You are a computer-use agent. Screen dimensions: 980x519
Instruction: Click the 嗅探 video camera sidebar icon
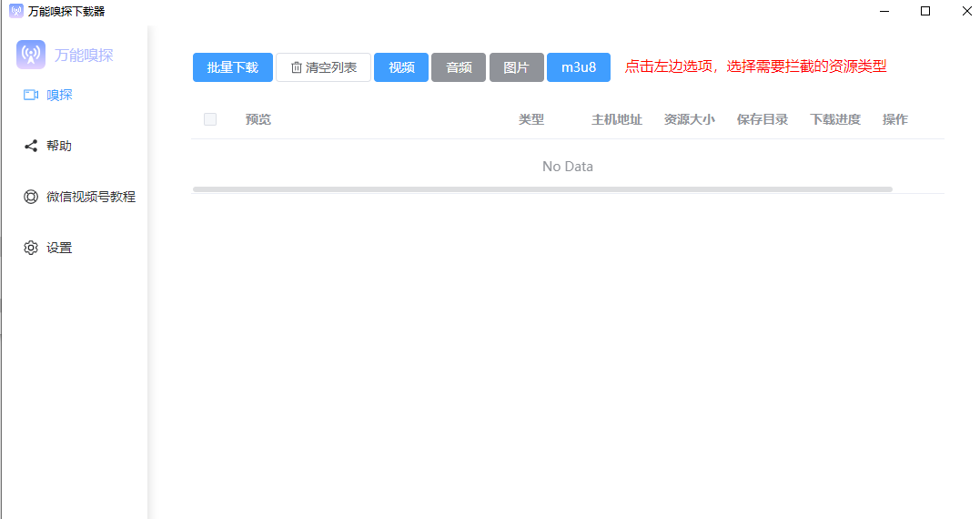31,95
